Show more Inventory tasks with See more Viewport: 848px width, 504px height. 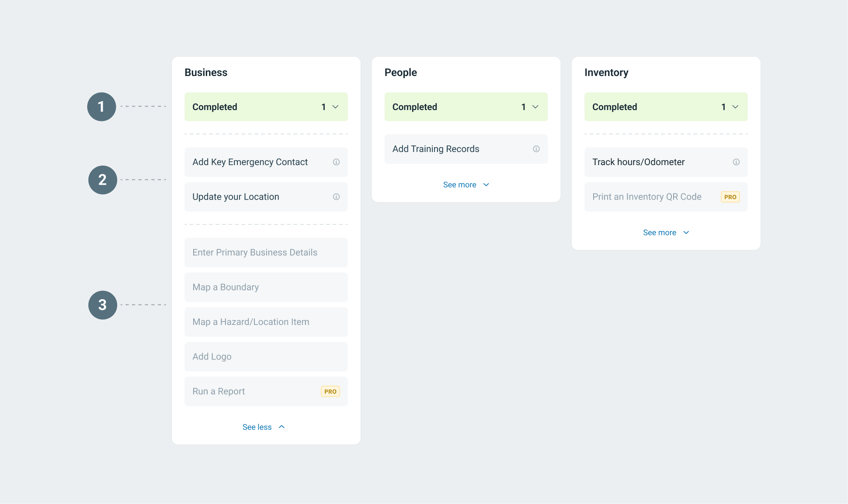point(666,233)
